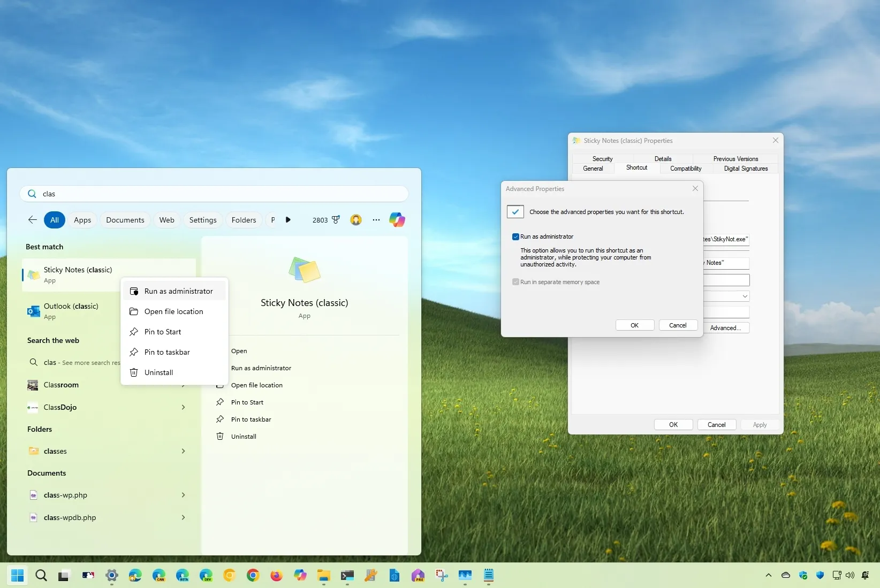Uncheck Run as administrator in Advanced Properties
880x588 pixels.
point(515,236)
